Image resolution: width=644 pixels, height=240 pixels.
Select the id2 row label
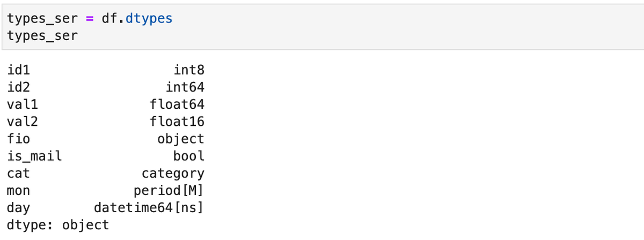click(x=19, y=87)
